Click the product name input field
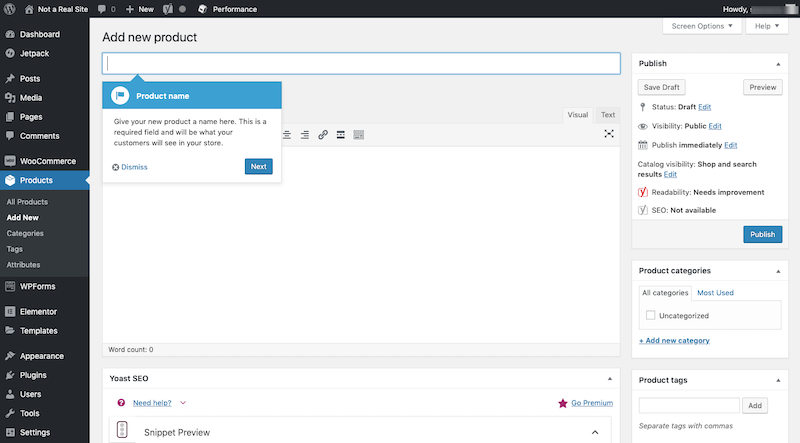Image resolution: width=800 pixels, height=443 pixels. [x=361, y=63]
